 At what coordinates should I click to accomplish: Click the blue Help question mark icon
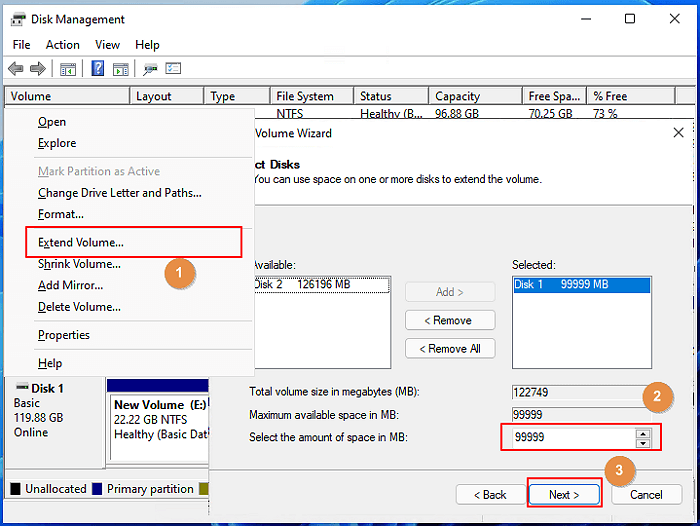pyautogui.click(x=98, y=69)
